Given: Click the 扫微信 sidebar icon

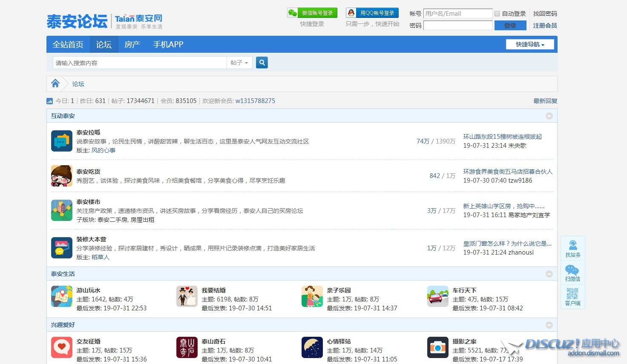Looking at the screenshot, I should point(573,273).
